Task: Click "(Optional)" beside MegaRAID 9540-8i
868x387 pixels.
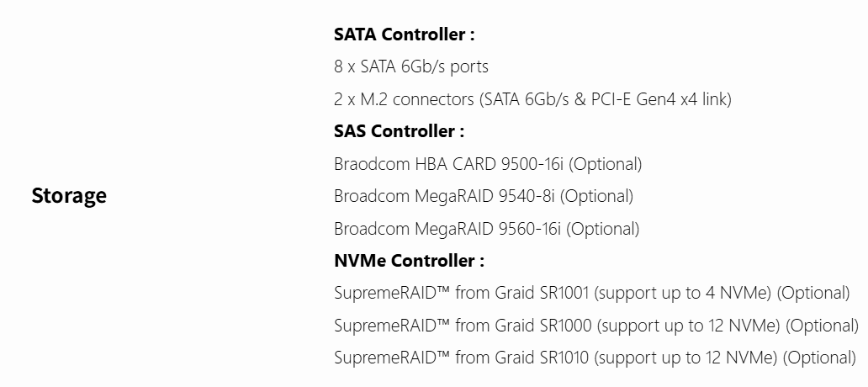Action: [x=596, y=196]
